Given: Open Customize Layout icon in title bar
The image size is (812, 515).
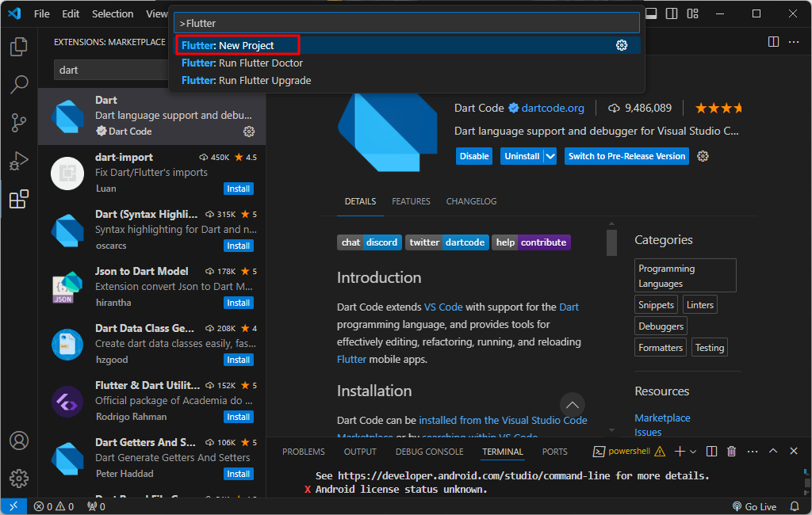Looking at the screenshot, I should (693, 13).
